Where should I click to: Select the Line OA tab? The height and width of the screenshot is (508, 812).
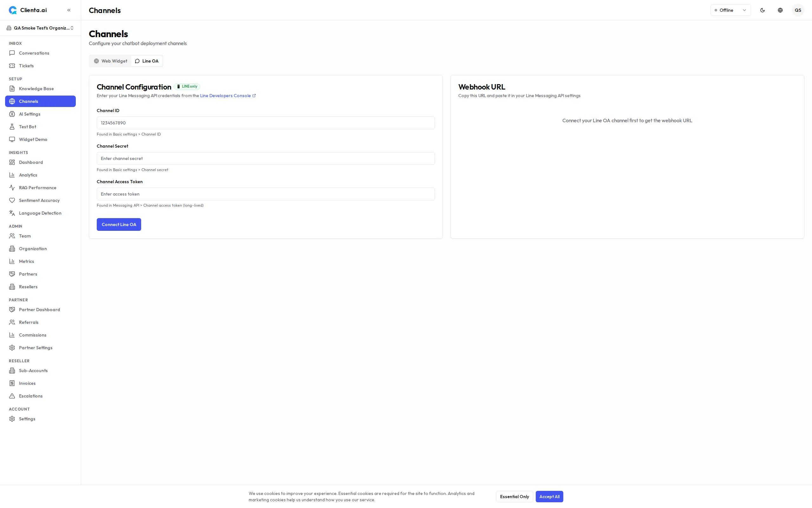coord(147,61)
